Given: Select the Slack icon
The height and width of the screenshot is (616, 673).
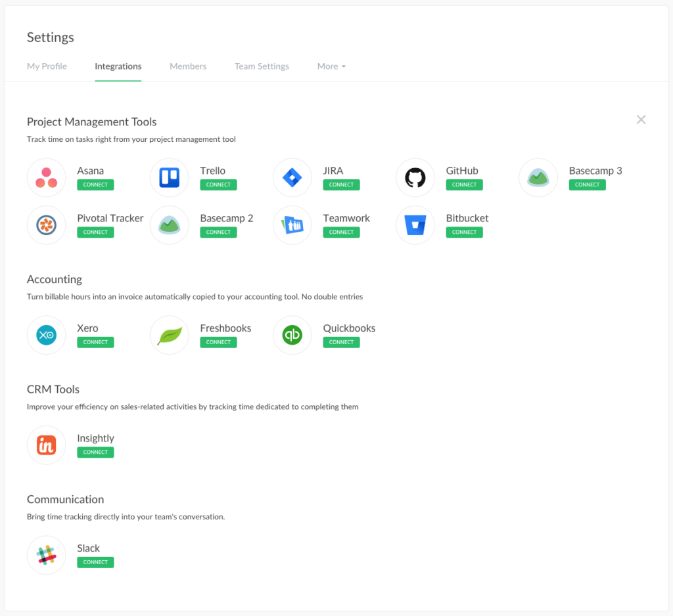Looking at the screenshot, I should coord(46,555).
